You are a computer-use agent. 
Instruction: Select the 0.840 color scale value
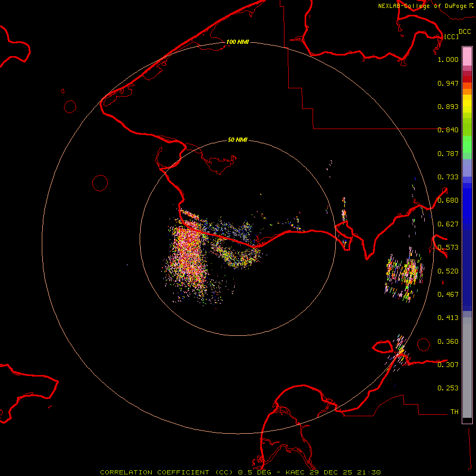(448, 130)
